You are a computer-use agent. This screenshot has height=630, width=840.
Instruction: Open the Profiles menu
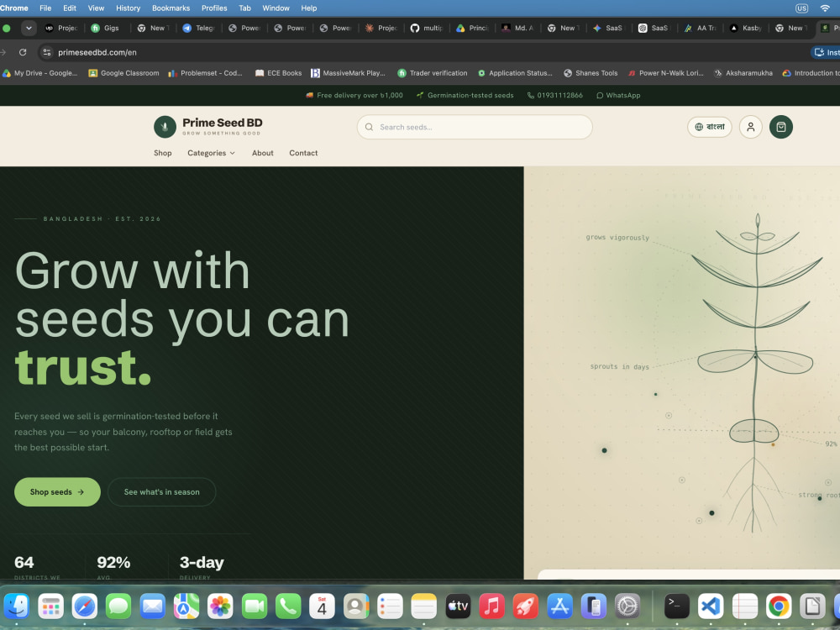(x=214, y=8)
